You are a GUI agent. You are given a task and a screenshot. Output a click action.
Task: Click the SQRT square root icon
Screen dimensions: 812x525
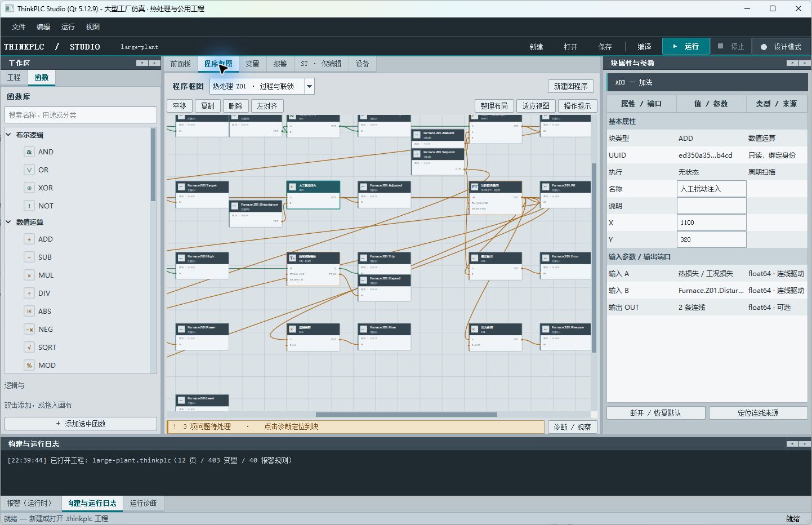(29, 348)
